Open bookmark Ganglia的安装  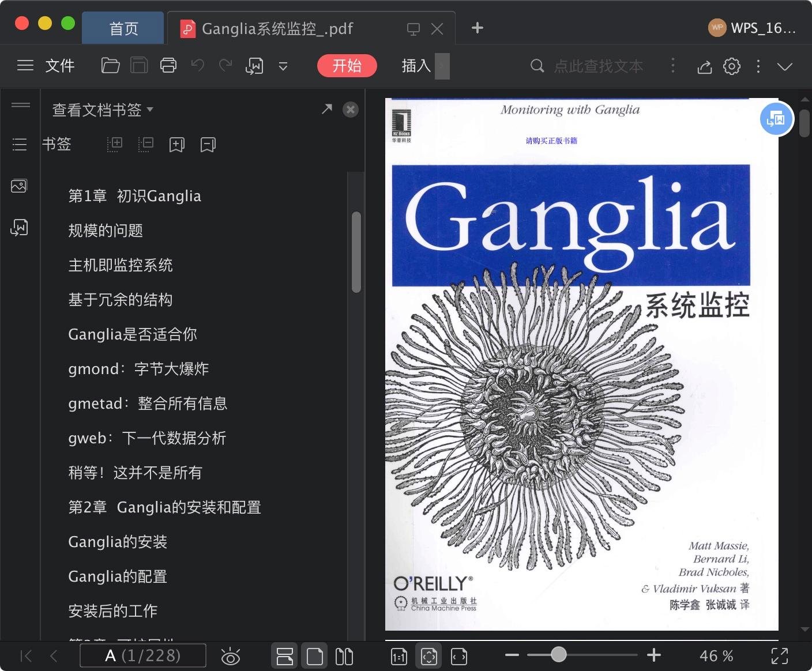(x=118, y=542)
